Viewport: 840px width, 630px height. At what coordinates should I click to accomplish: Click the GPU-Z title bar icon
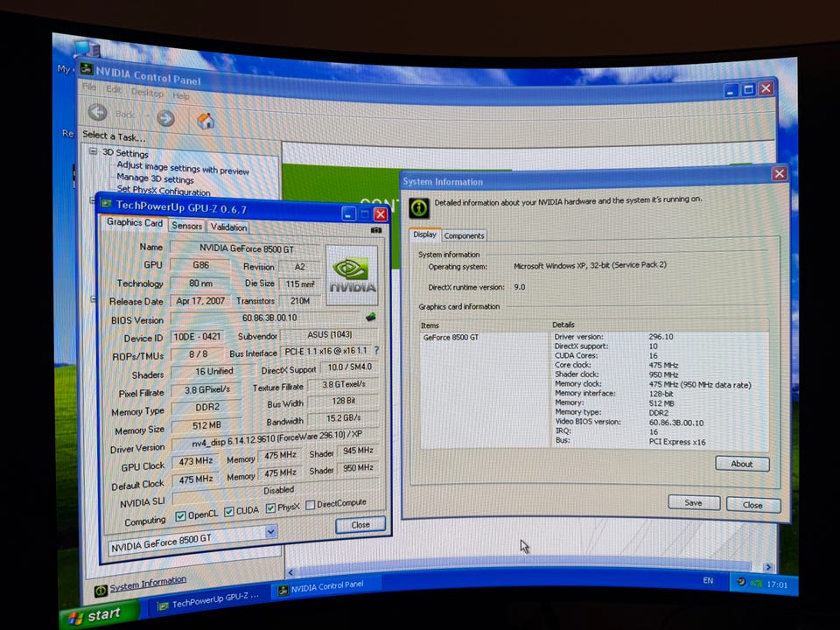click(x=107, y=204)
